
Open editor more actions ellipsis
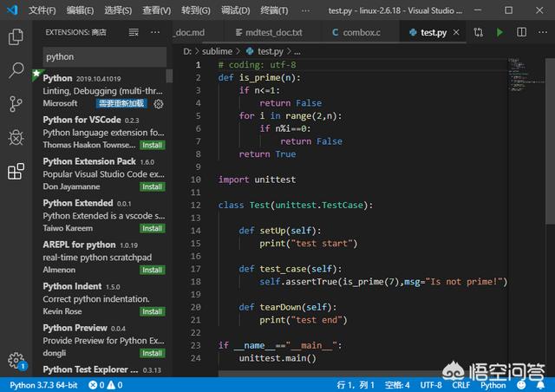(x=543, y=33)
